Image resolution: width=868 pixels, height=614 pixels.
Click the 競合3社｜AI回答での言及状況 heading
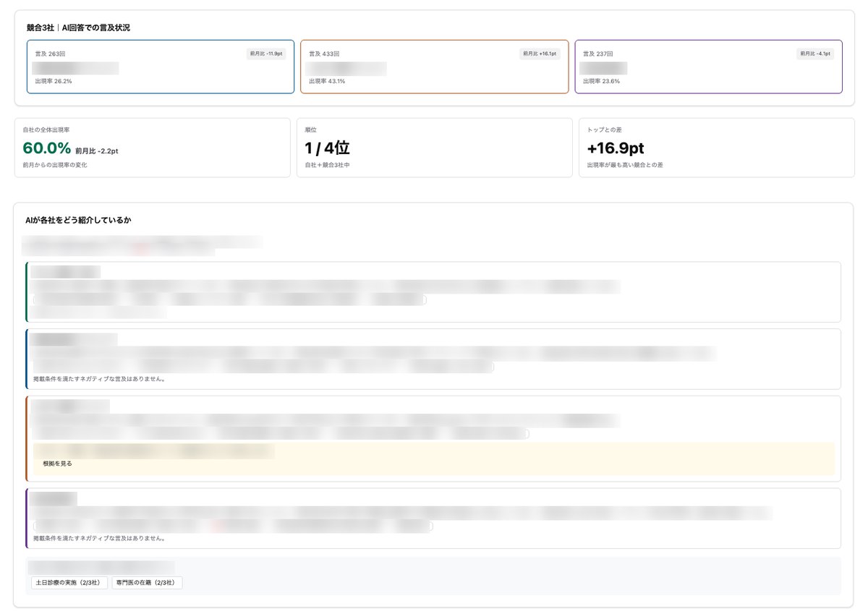click(x=78, y=28)
